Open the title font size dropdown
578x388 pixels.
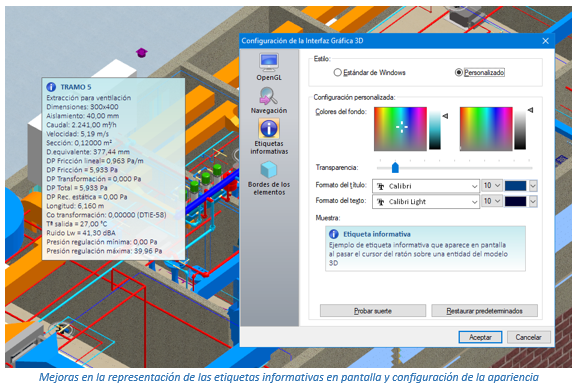pyautogui.click(x=492, y=185)
